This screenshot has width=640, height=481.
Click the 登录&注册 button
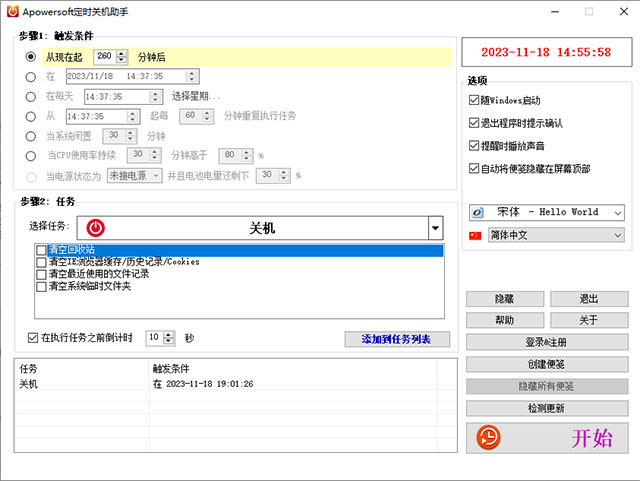tap(547, 342)
